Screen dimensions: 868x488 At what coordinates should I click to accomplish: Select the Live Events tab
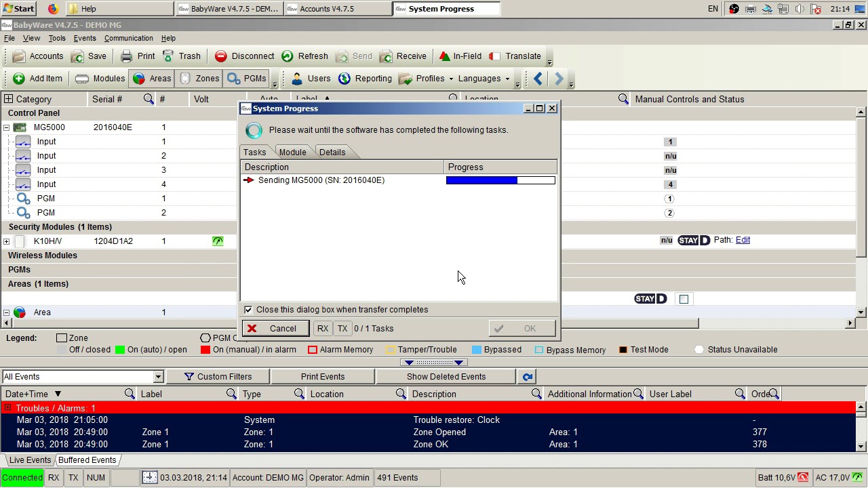coord(30,460)
